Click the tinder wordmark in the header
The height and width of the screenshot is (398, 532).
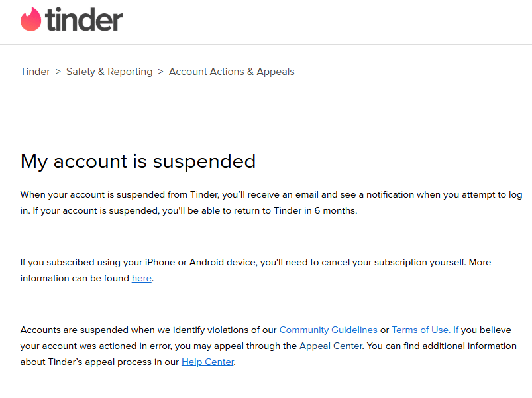coord(84,20)
